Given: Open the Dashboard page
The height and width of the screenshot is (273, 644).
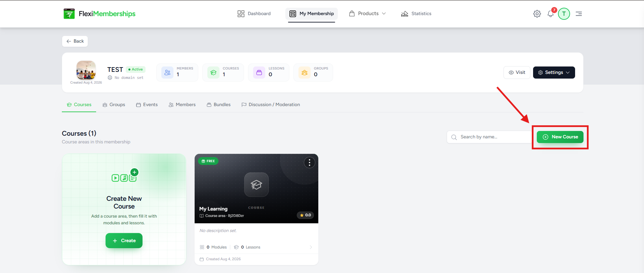Looking at the screenshot, I should click(x=254, y=14).
